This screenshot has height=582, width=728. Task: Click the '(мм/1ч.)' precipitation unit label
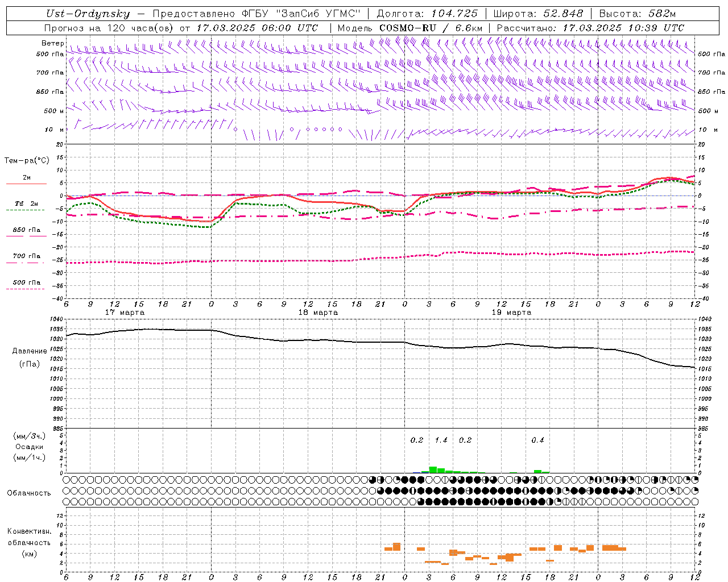(30, 458)
